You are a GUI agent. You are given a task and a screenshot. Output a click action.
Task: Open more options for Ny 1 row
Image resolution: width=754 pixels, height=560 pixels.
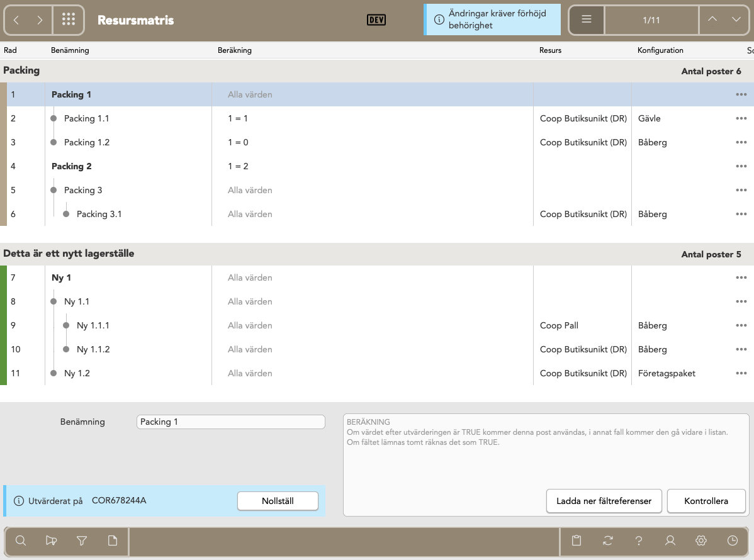(x=741, y=278)
